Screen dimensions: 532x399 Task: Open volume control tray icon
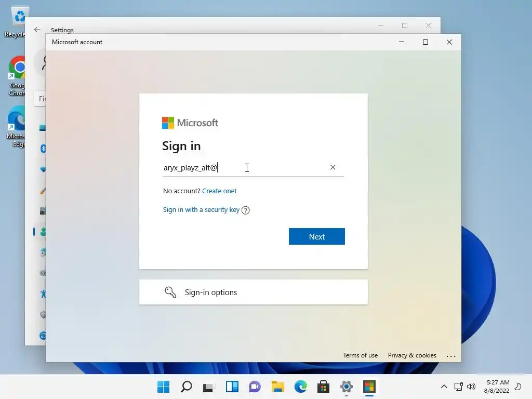pyautogui.click(x=471, y=387)
